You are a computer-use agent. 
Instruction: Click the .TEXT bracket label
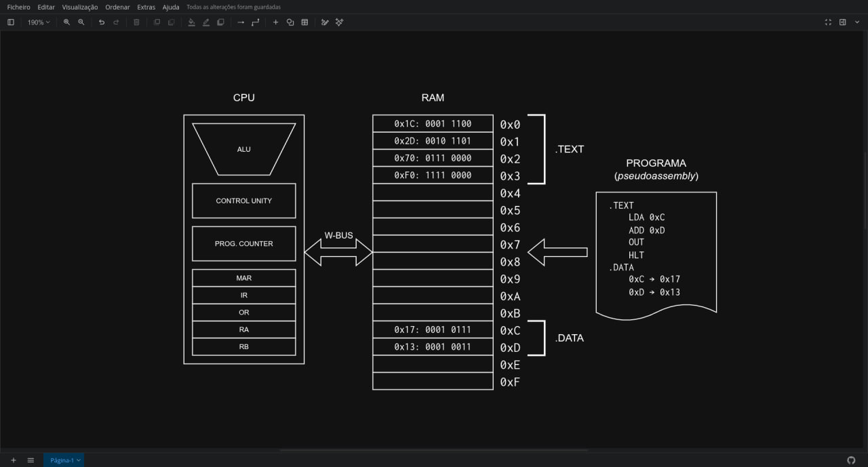pos(569,149)
